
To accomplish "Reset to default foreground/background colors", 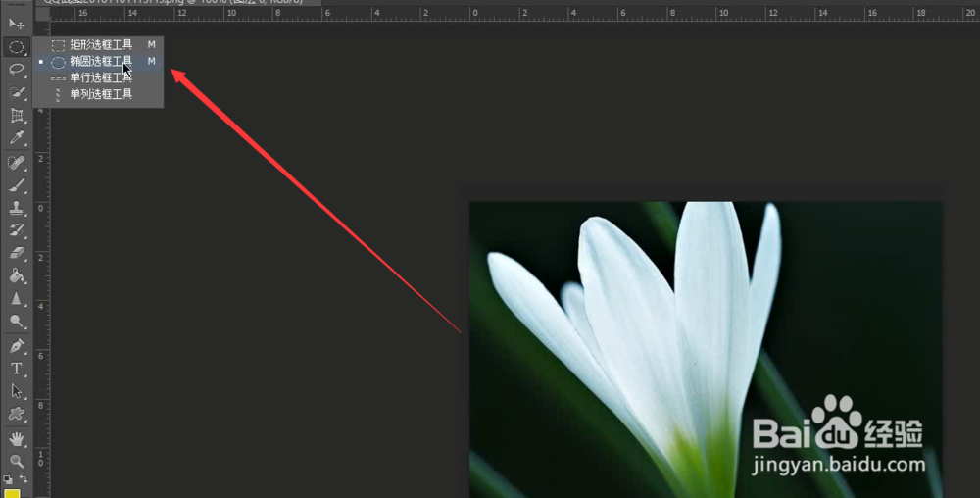I will pyautogui.click(x=8, y=479).
